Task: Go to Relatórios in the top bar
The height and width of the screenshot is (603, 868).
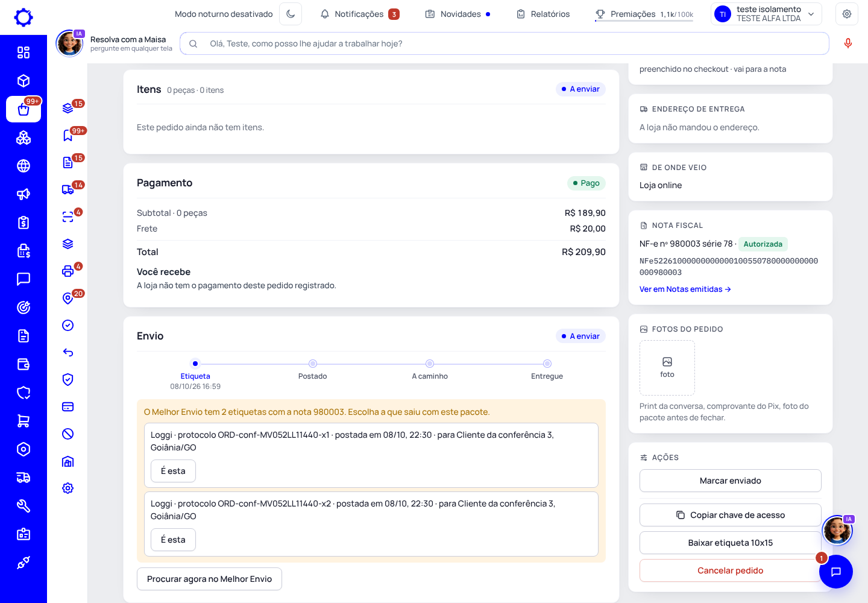Action: [543, 14]
